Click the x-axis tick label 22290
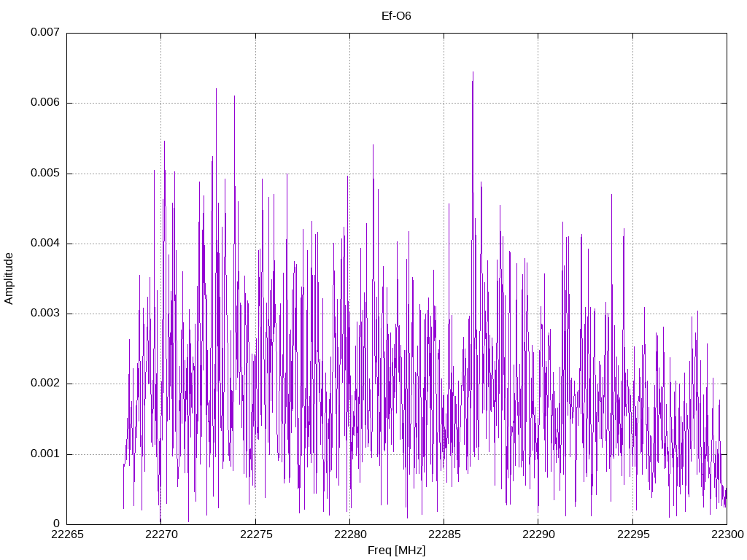The width and height of the screenshot is (747, 560). pos(539,534)
